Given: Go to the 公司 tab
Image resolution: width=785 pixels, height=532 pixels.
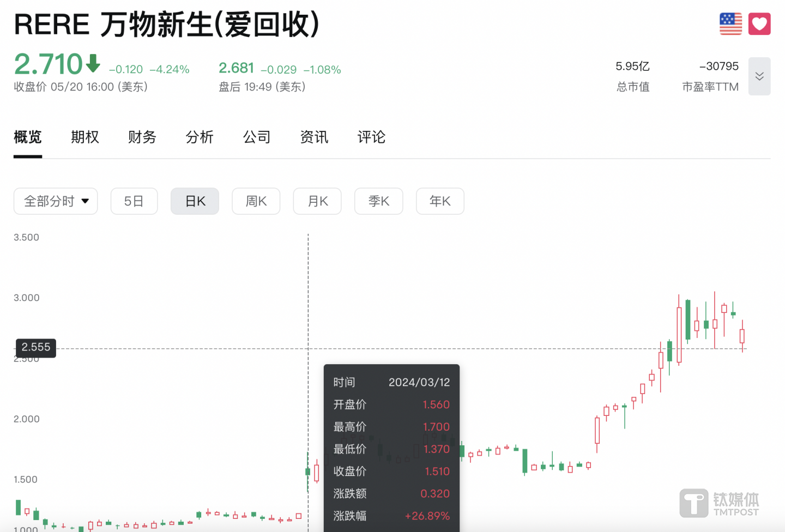Looking at the screenshot, I should pyautogui.click(x=257, y=137).
